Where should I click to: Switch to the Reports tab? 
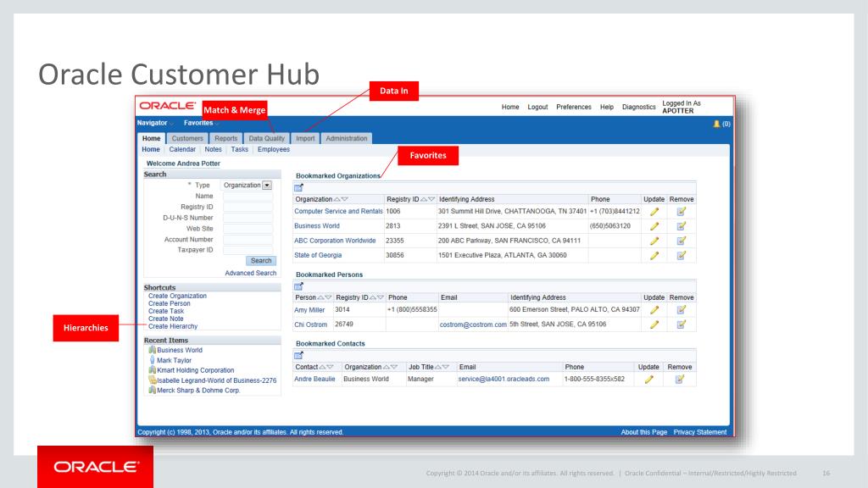(x=225, y=138)
